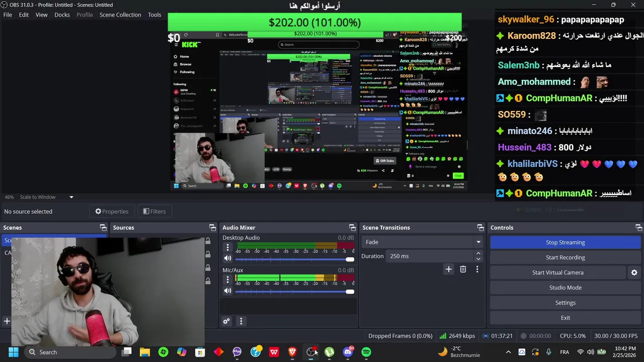Open the Profile menu
644x362 pixels.
point(85,15)
